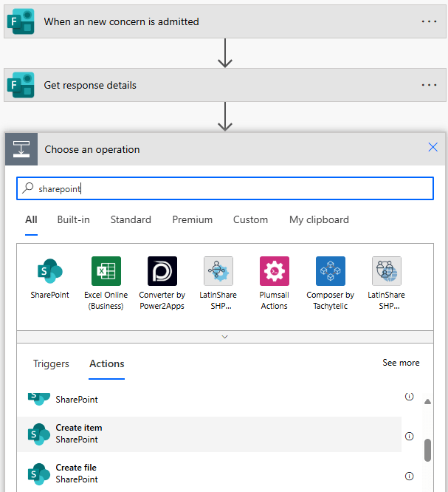
Task: Switch to the Triggers tab
Action: click(51, 363)
